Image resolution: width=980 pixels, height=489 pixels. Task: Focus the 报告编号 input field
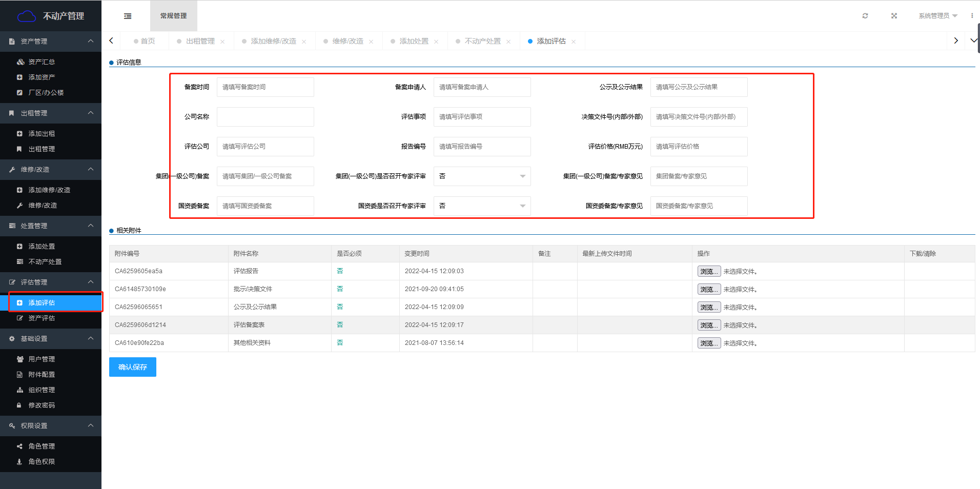pyautogui.click(x=482, y=147)
